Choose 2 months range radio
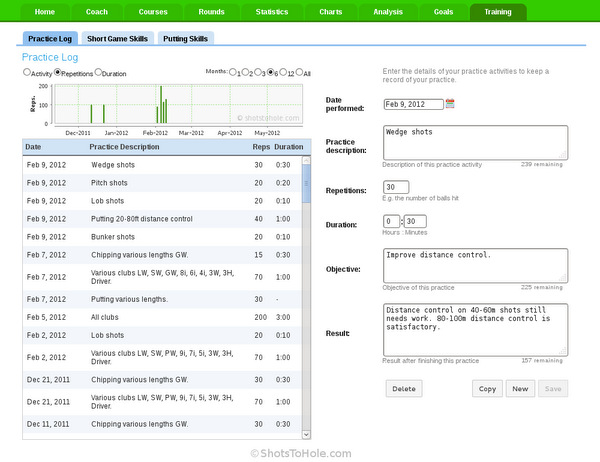Image resolution: width=600 pixels, height=462 pixels. tap(245, 72)
